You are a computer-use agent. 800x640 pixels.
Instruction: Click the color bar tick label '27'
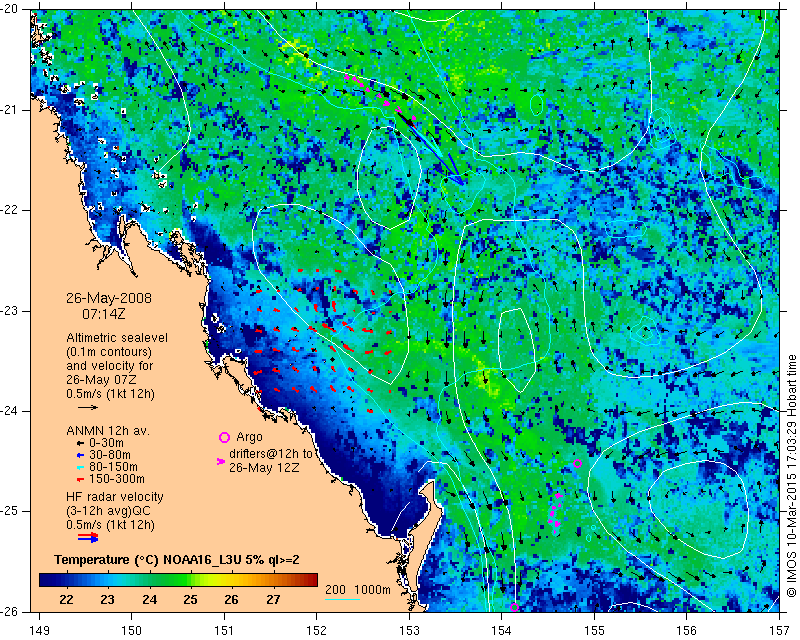point(273,600)
